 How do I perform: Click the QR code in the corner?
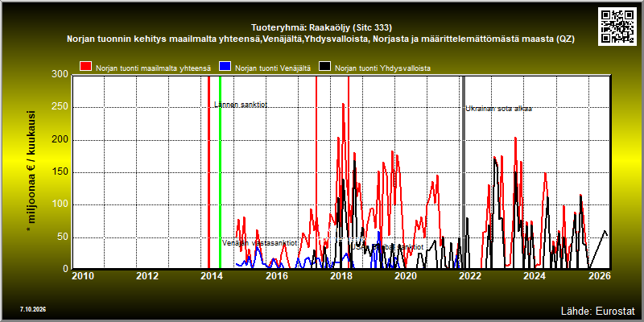(617, 27)
